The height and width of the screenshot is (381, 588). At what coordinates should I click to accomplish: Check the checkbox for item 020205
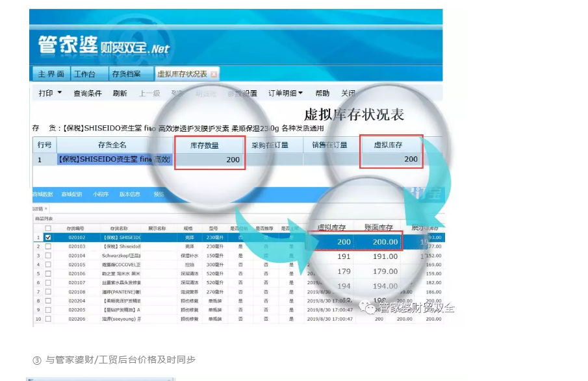[x=48, y=310]
